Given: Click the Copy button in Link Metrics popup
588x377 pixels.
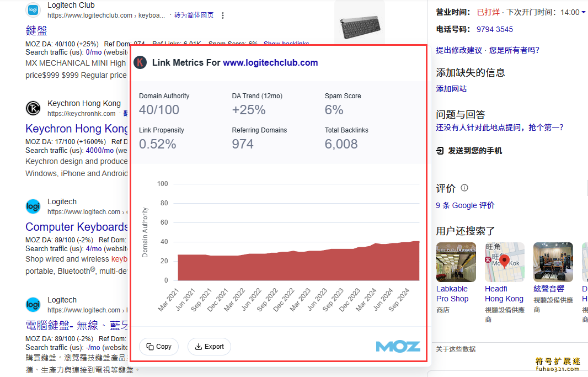Looking at the screenshot, I should 159,347.
